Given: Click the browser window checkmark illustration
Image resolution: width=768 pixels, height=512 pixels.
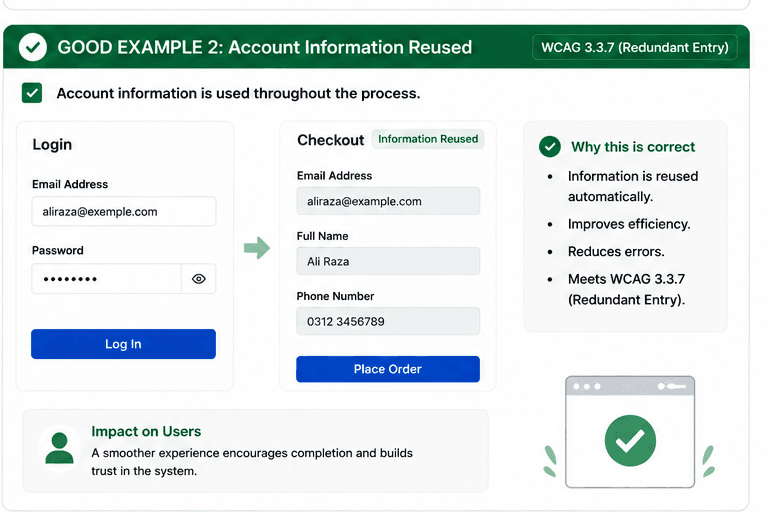Looking at the screenshot, I should coord(630,432).
